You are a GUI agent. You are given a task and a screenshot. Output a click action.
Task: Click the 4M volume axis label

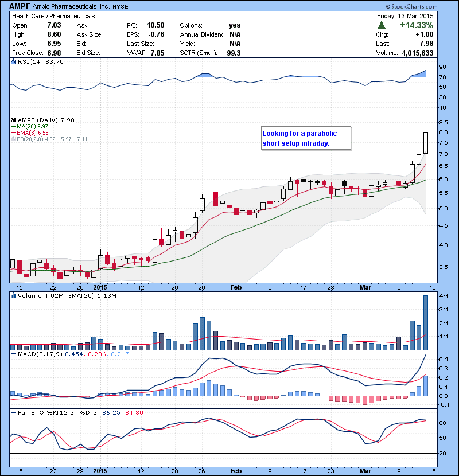pos(444,296)
